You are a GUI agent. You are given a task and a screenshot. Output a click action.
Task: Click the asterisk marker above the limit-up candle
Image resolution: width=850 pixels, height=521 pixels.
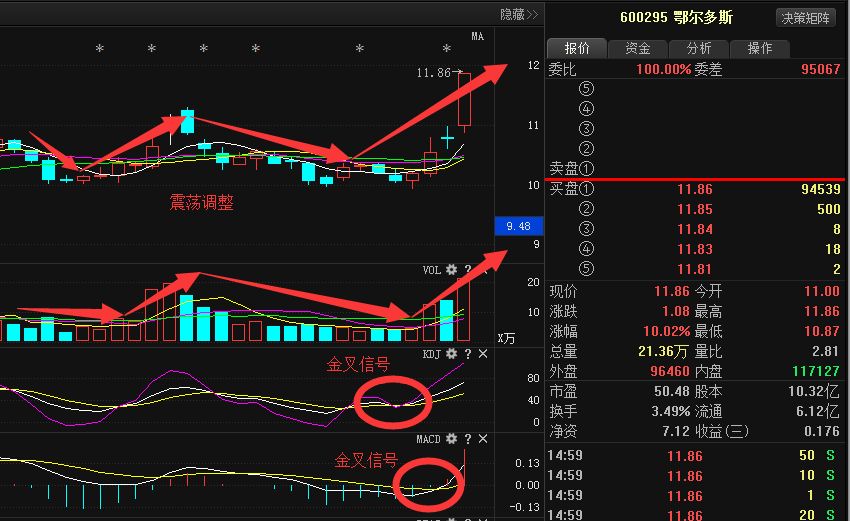point(447,49)
